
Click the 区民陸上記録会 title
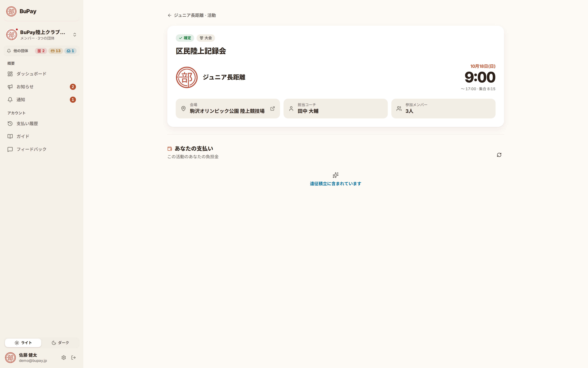(x=201, y=51)
